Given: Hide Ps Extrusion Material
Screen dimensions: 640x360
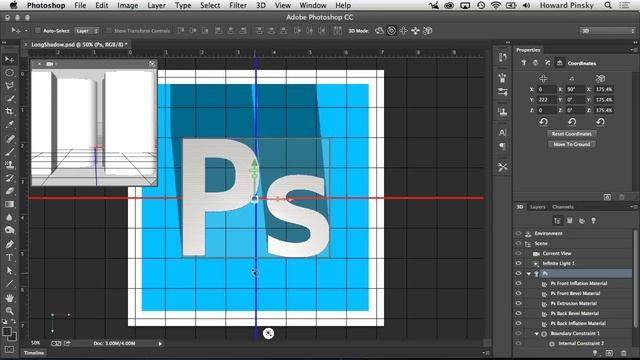Looking at the screenshot, I should tap(518, 303).
